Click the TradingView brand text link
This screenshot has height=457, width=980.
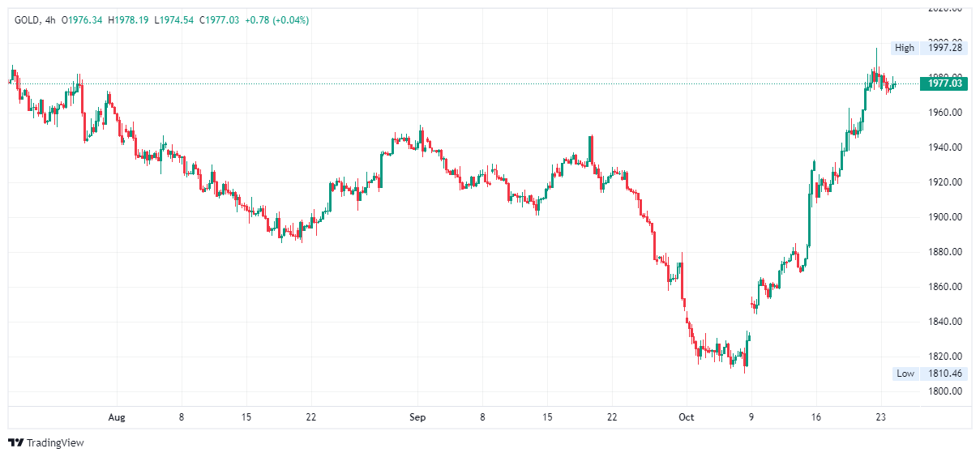55,443
